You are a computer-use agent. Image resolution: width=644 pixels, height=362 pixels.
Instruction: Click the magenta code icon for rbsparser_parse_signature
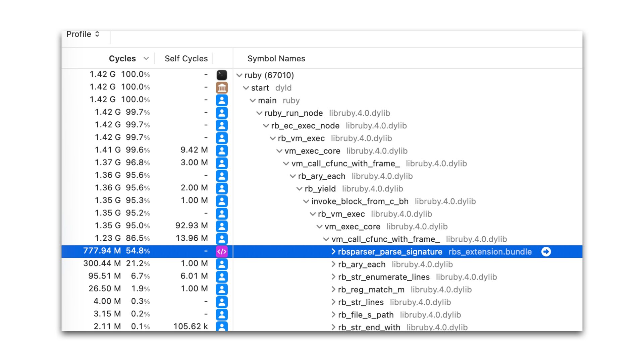point(222,251)
